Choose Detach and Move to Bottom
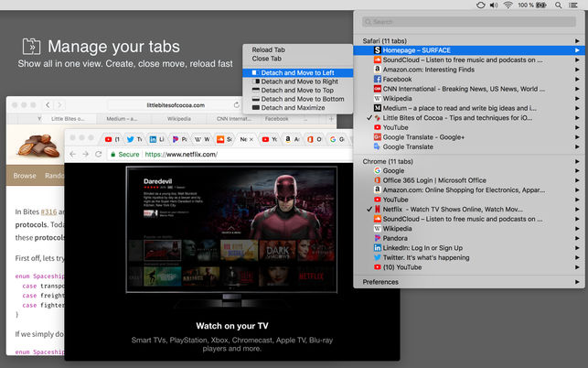 coord(298,99)
